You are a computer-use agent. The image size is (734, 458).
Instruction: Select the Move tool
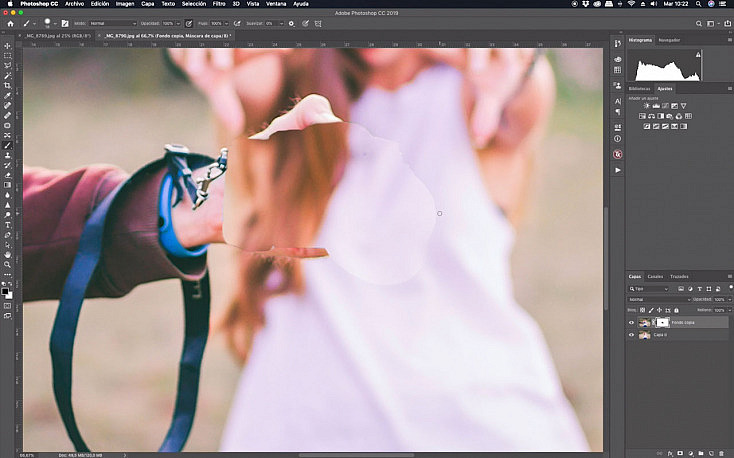[x=7, y=46]
